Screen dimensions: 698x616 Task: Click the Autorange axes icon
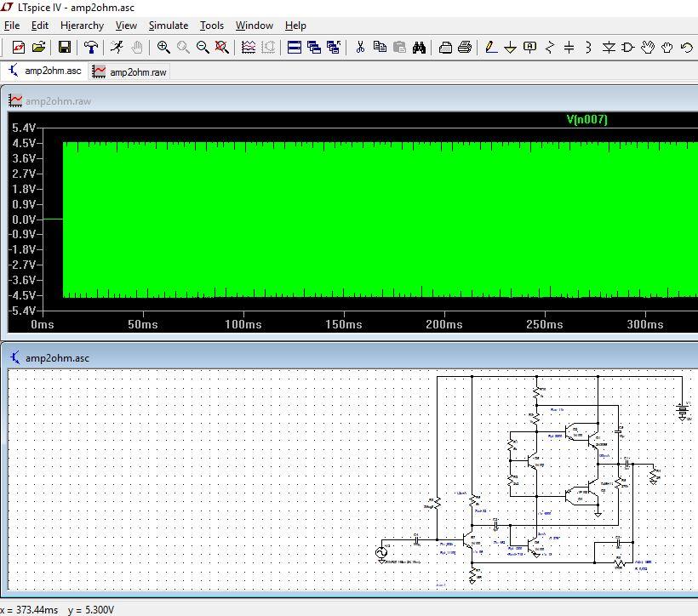pos(268,47)
